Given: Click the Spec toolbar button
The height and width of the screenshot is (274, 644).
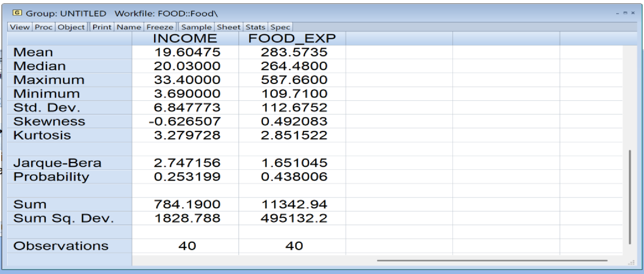Looking at the screenshot, I should tap(280, 27).
